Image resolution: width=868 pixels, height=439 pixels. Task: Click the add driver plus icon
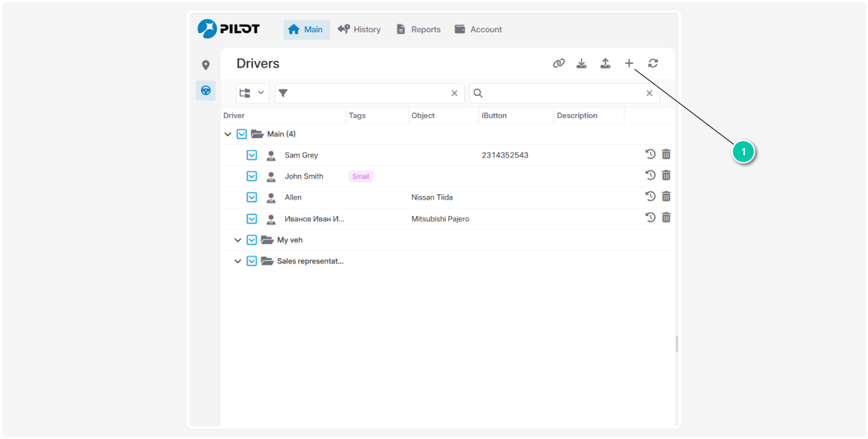click(629, 64)
